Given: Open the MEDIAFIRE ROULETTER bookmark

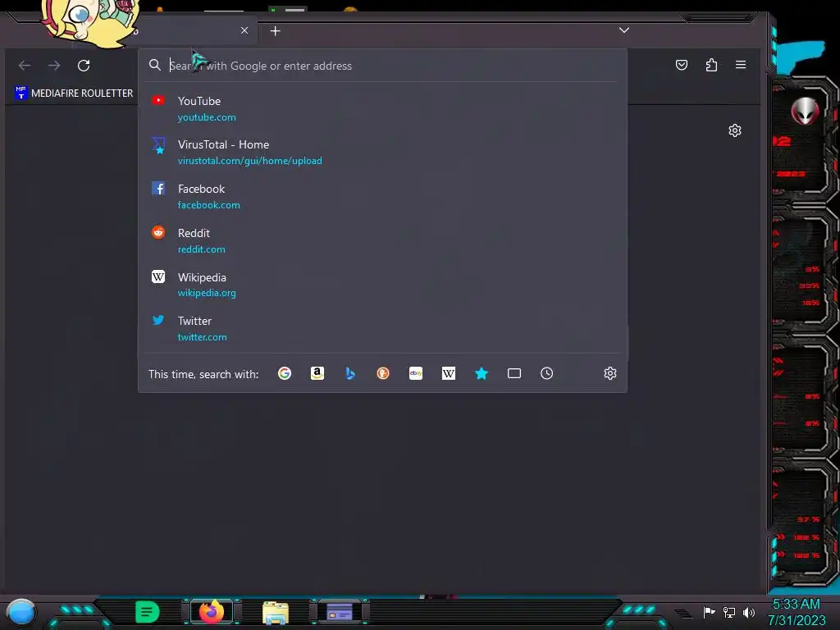Looking at the screenshot, I should [74, 94].
